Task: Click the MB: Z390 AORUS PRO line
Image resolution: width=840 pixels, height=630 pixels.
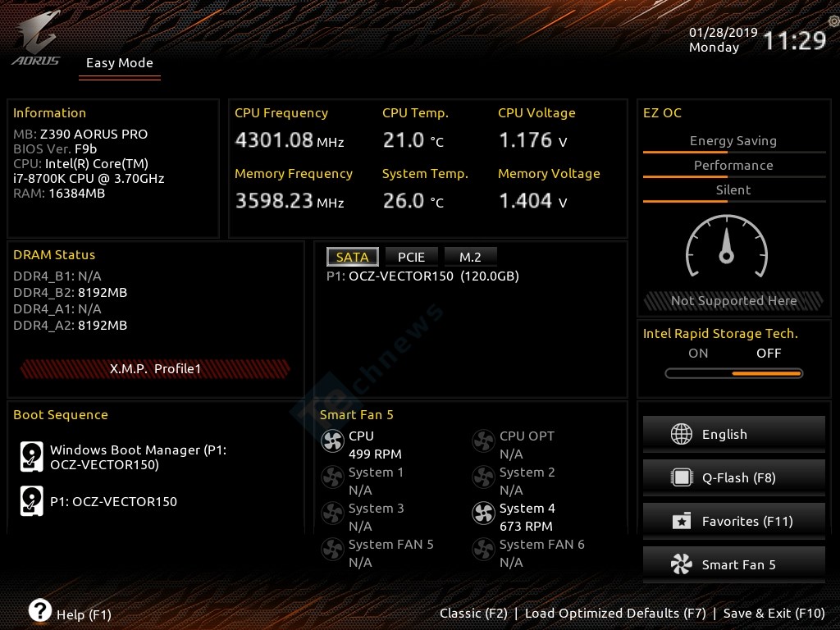Action: [x=80, y=134]
